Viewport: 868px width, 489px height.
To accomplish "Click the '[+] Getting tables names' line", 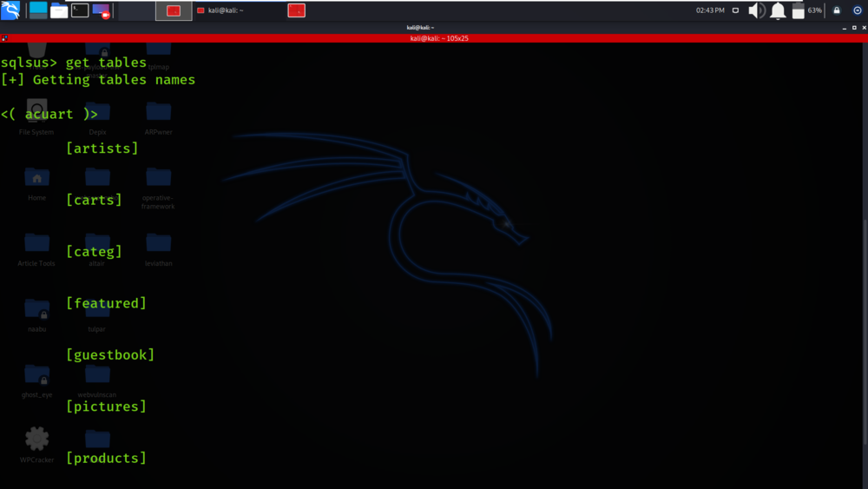I will 98,80.
